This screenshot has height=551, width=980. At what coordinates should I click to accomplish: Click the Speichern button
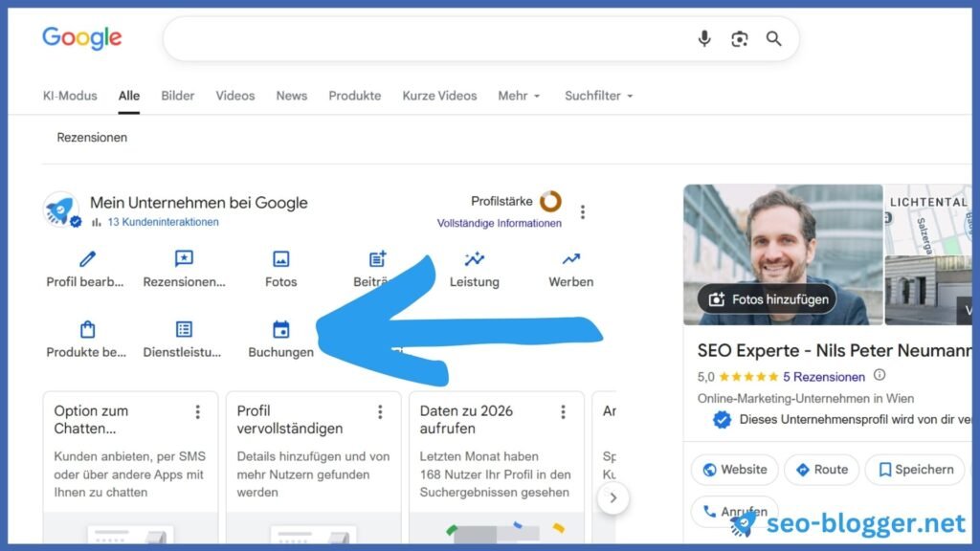[x=916, y=470]
